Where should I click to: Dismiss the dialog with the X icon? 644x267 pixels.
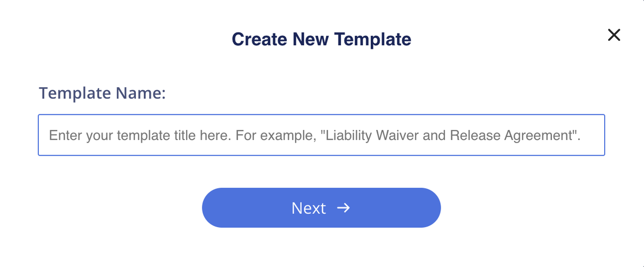tap(614, 35)
